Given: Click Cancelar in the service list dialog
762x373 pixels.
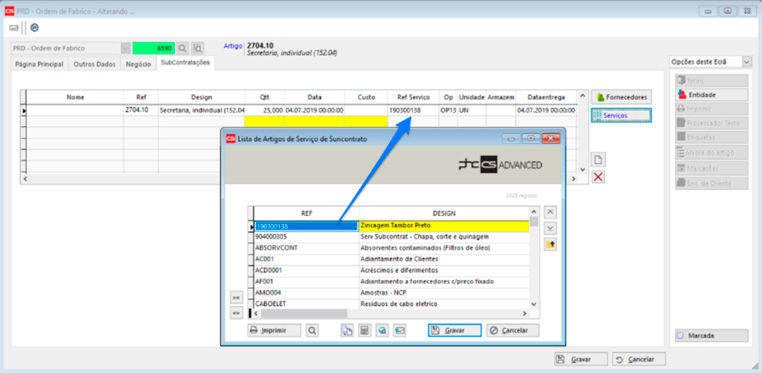Looking at the screenshot, I should pos(513,331).
